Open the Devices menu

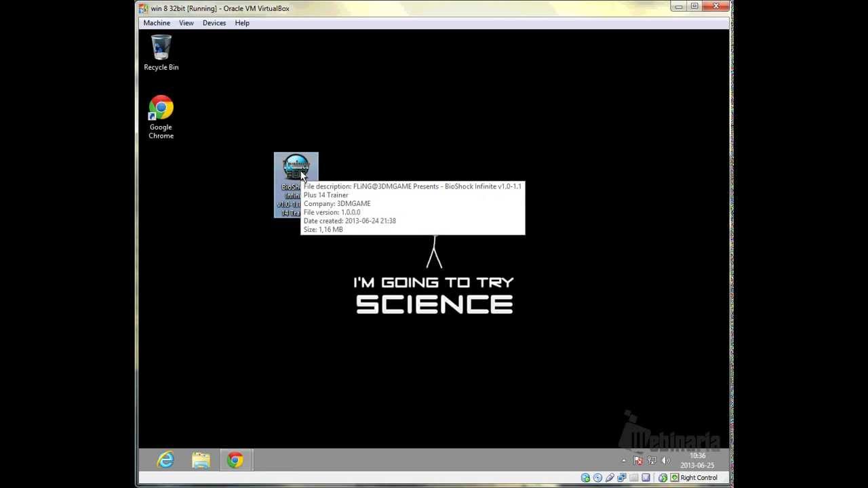pos(214,23)
